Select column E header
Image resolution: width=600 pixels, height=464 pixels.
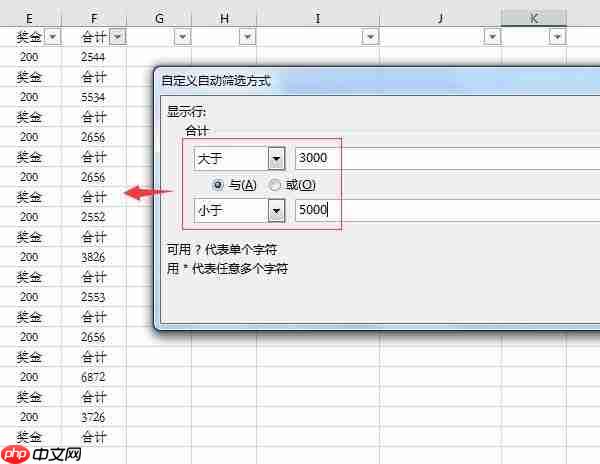coord(29,18)
